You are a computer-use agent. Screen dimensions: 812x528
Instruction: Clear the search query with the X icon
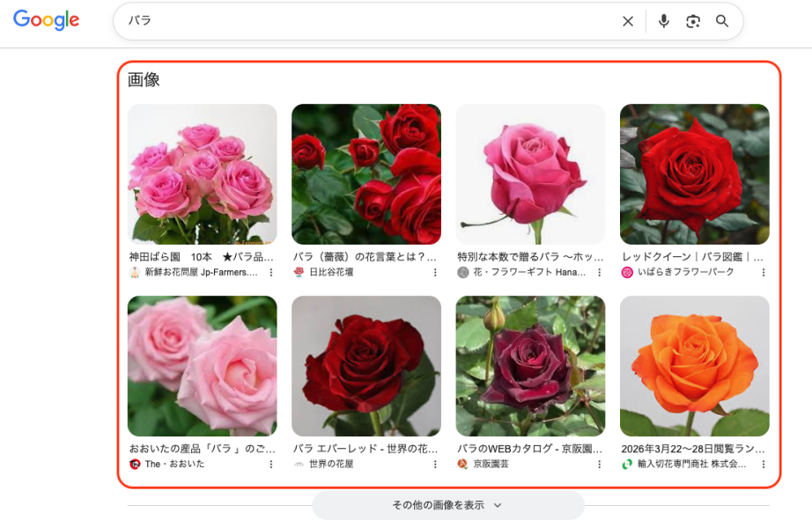[628, 20]
